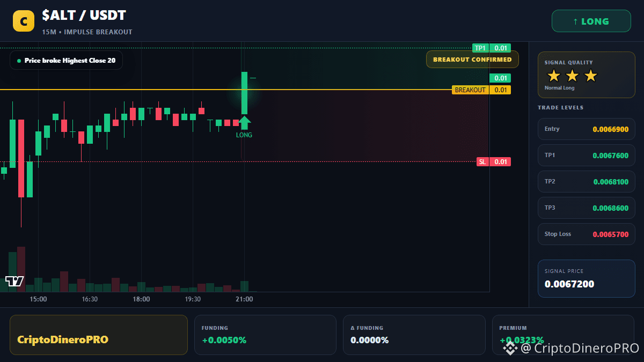Click the yellow breakout horizontal line
Image resolution: width=644 pixels, height=362 pixels.
pos(226,90)
